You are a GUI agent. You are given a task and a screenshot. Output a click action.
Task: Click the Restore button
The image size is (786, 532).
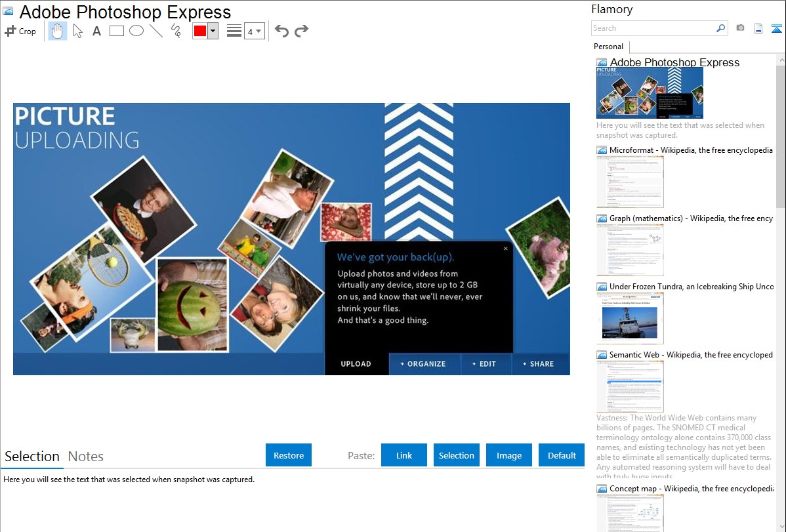tap(289, 455)
